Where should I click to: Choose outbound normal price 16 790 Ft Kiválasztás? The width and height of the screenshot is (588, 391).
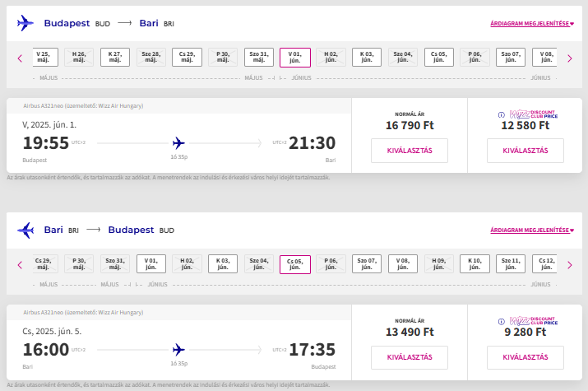(409, 151)
